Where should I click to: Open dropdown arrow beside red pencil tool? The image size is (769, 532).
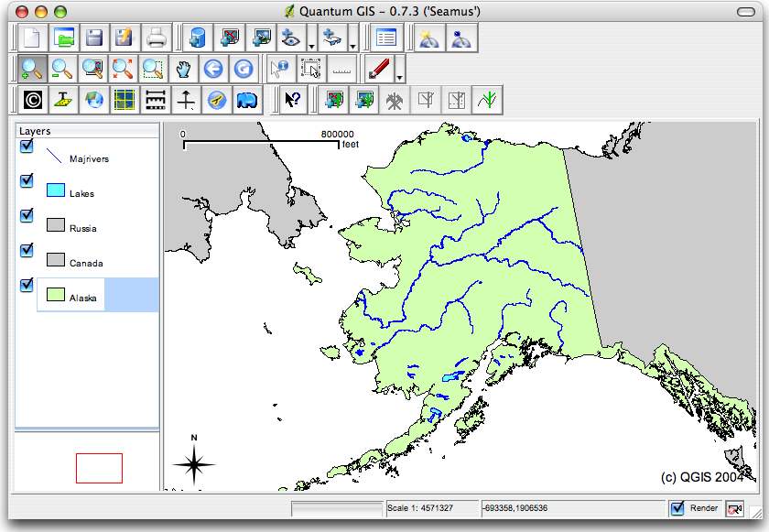pos(399,78)
